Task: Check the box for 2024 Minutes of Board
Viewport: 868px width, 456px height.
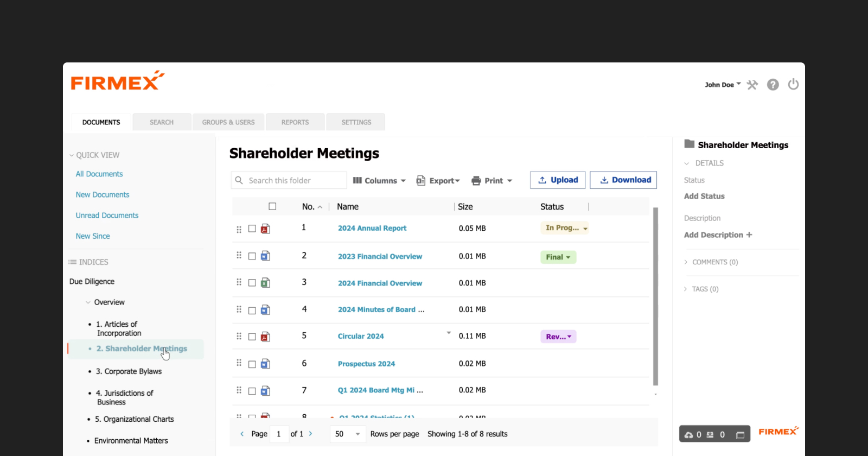Action: [252, 311]
